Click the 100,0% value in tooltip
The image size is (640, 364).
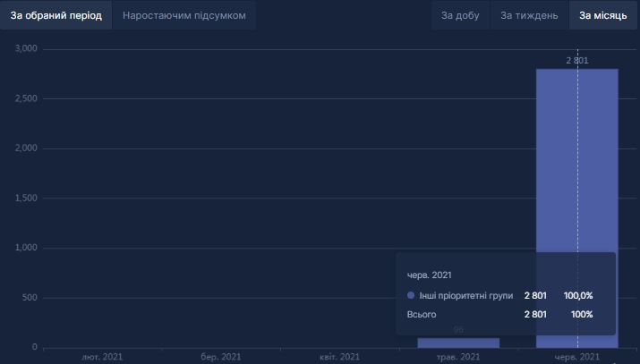tap(577, 295)
